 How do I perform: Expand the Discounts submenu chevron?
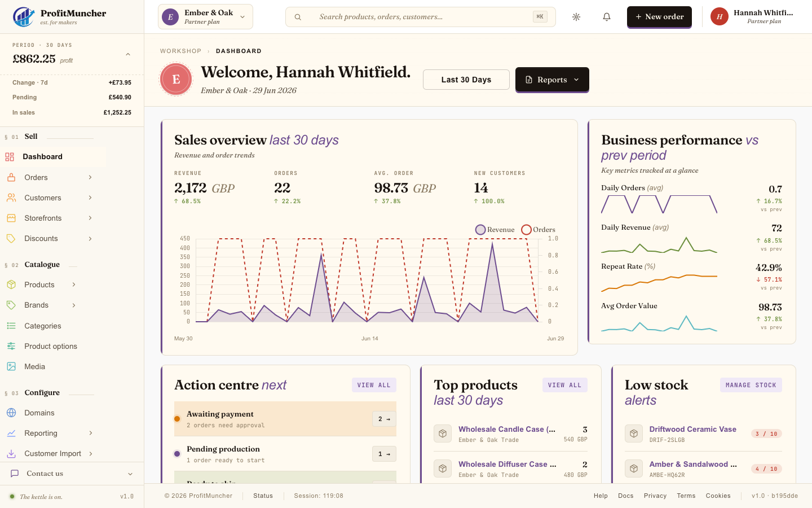[90, 238]
